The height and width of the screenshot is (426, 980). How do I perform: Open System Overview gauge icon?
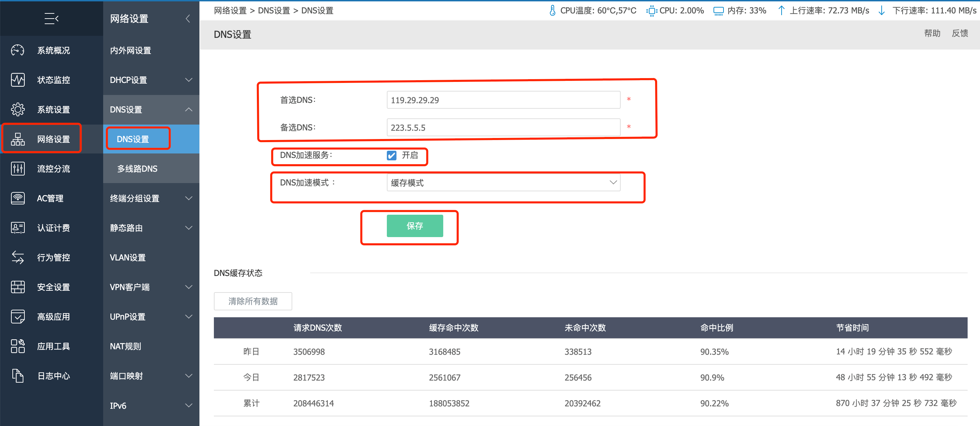point(18,50)
